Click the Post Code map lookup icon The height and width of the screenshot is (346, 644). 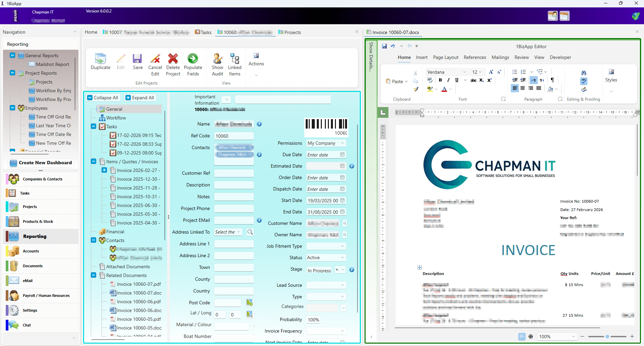click(x=250, y=303)
